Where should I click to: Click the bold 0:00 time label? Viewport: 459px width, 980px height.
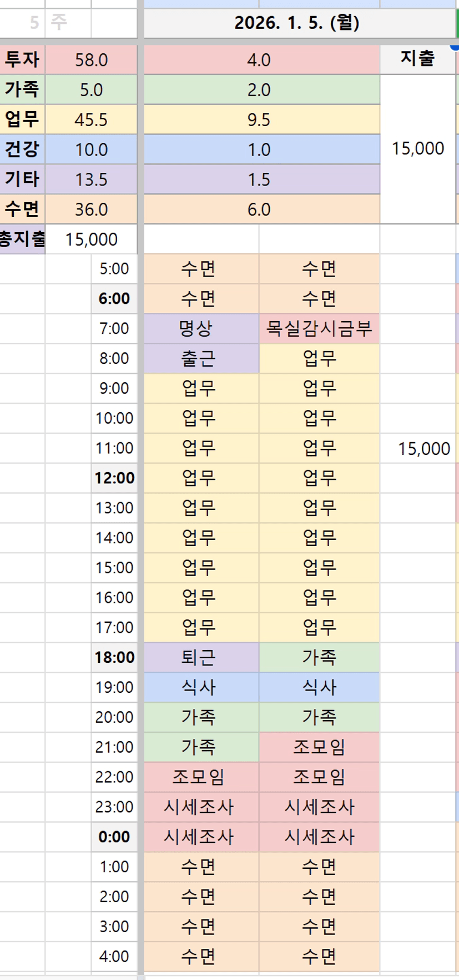pos(114,837)
